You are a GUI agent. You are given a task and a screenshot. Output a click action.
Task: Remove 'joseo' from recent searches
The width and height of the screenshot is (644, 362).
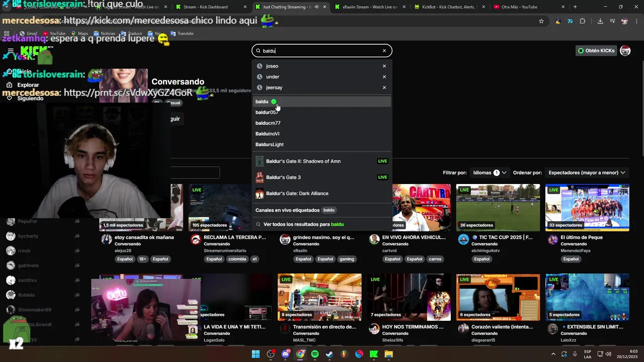384,66
